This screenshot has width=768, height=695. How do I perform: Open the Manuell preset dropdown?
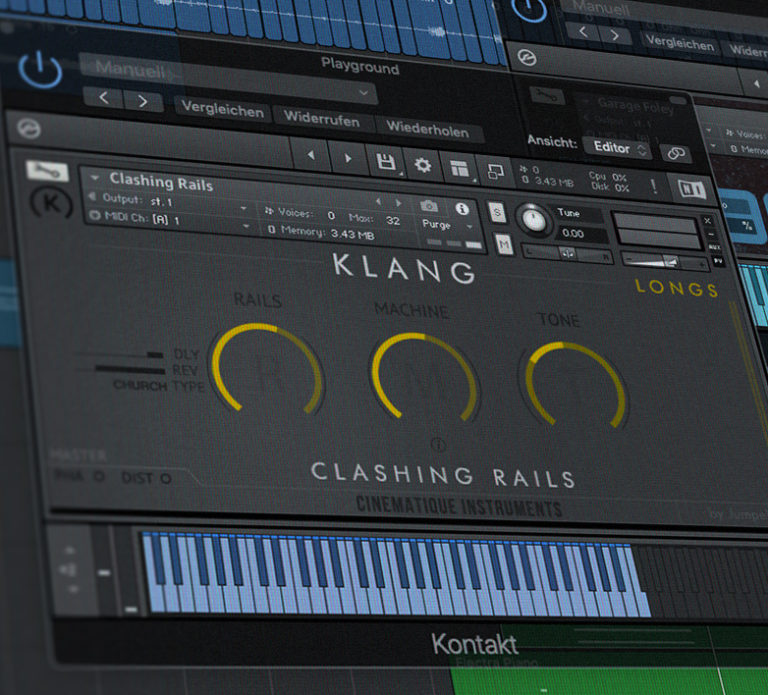[x=228, y=80]
